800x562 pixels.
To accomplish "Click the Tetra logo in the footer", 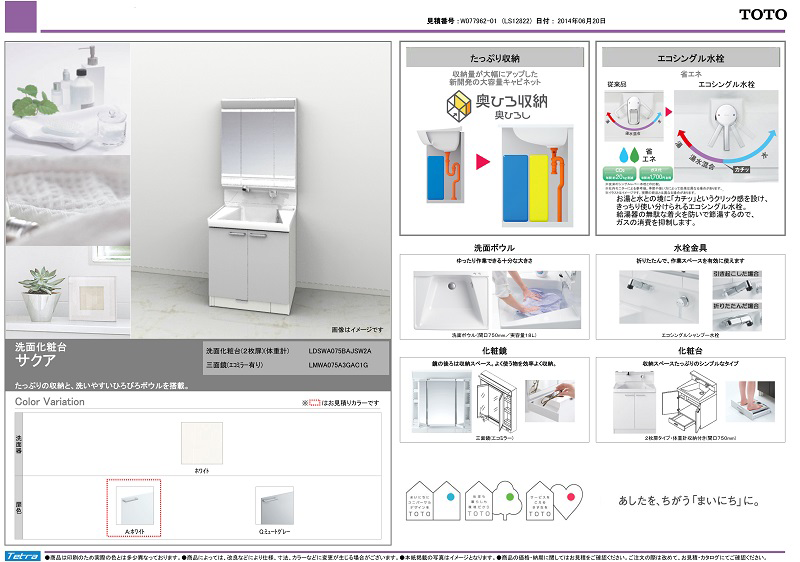I will [x=22, y=556].
